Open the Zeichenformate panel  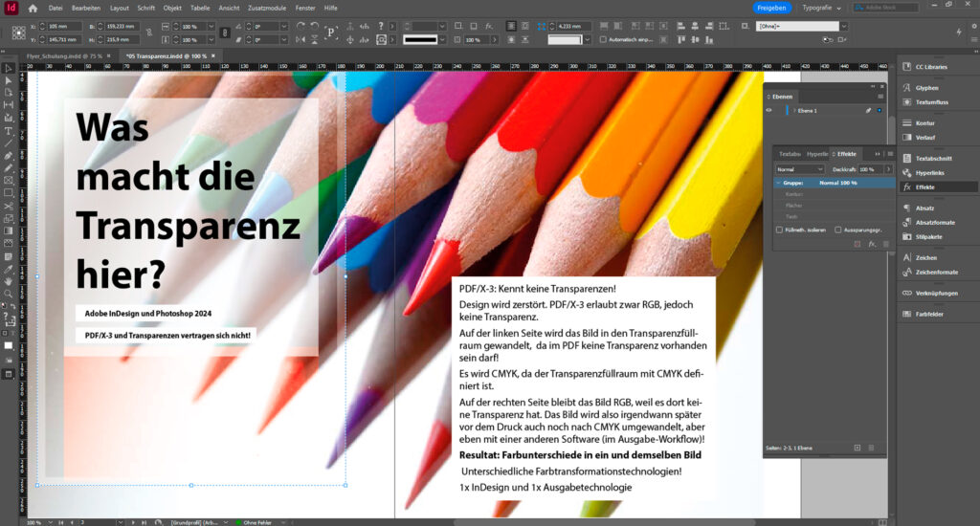(936, 273)
